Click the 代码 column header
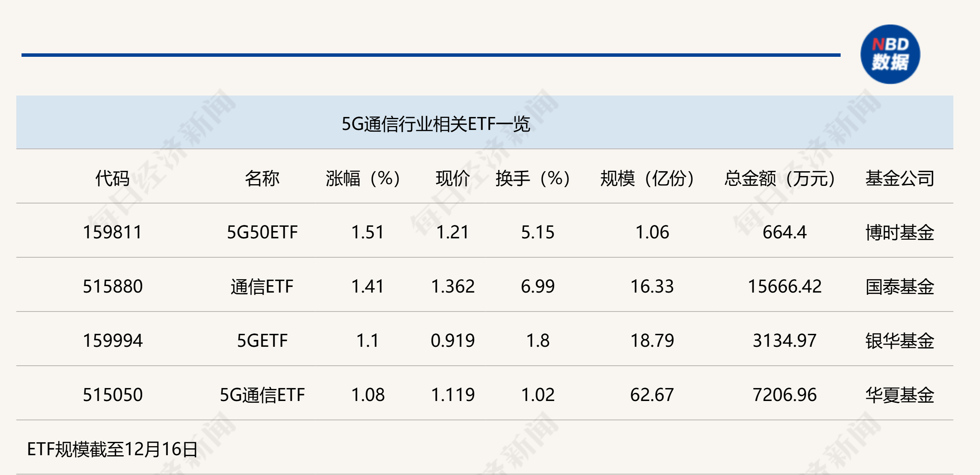 point(112,178)
